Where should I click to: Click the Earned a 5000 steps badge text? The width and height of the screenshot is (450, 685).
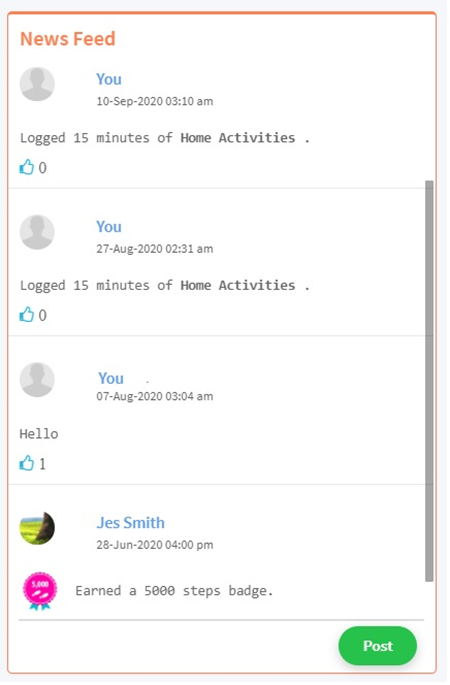[x=174, y=592]
